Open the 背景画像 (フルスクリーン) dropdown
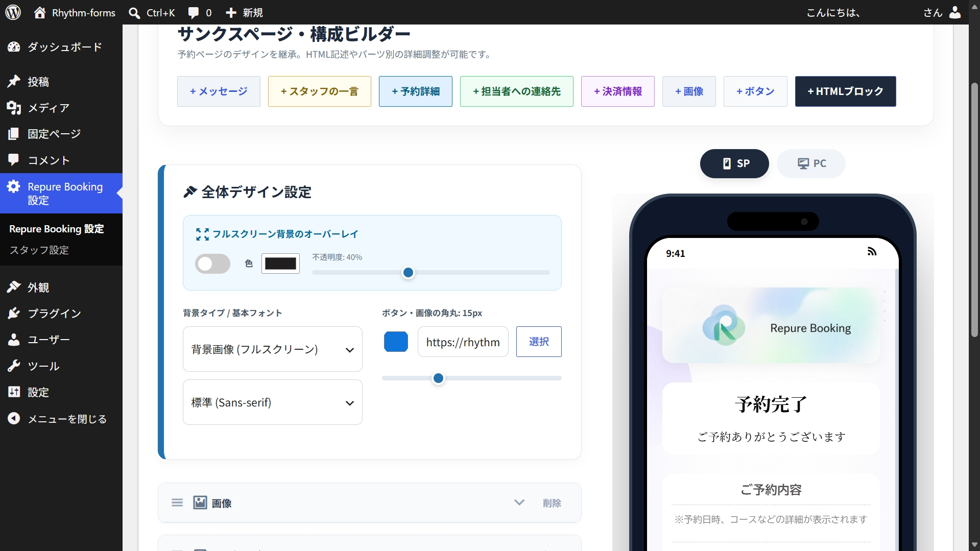 273,349
